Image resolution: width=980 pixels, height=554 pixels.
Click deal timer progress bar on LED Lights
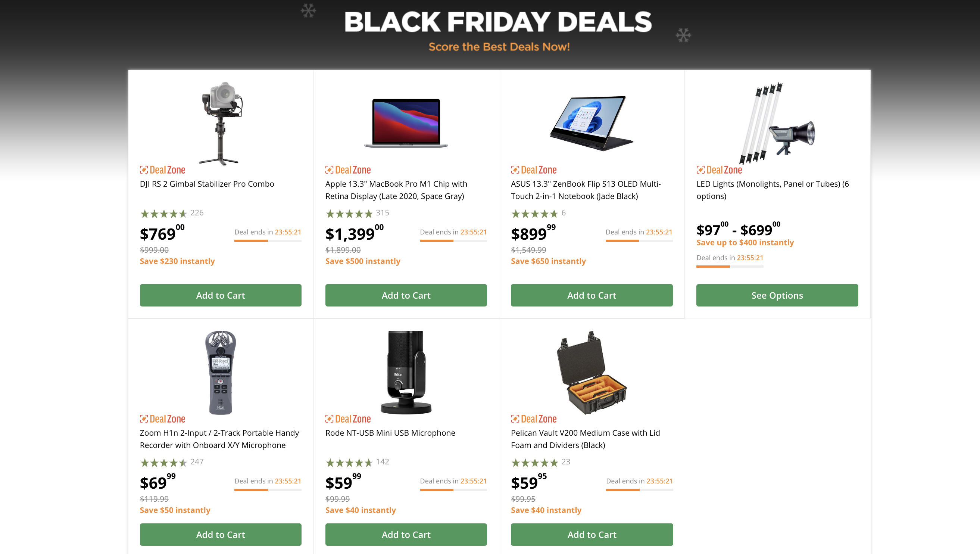click(x=729, y=266)
